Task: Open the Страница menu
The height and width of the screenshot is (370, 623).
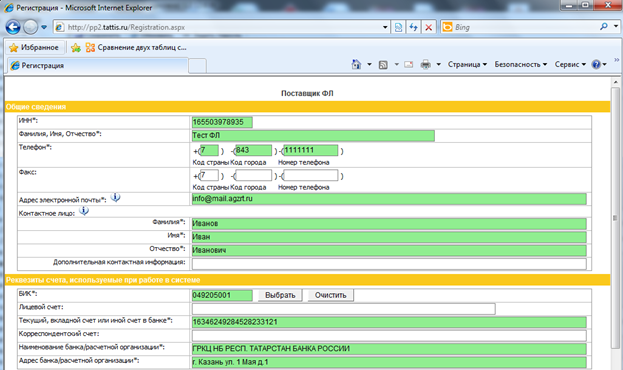Action: tap(467, 64)
